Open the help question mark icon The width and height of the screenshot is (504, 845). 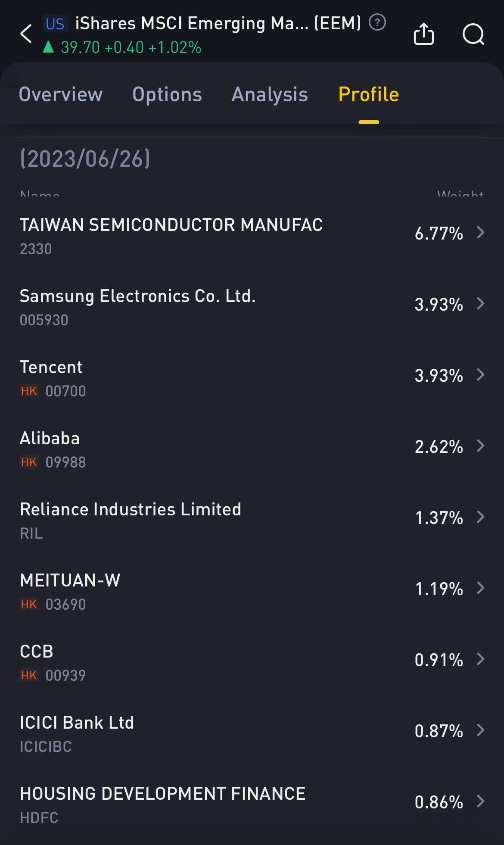click(377, 22)
